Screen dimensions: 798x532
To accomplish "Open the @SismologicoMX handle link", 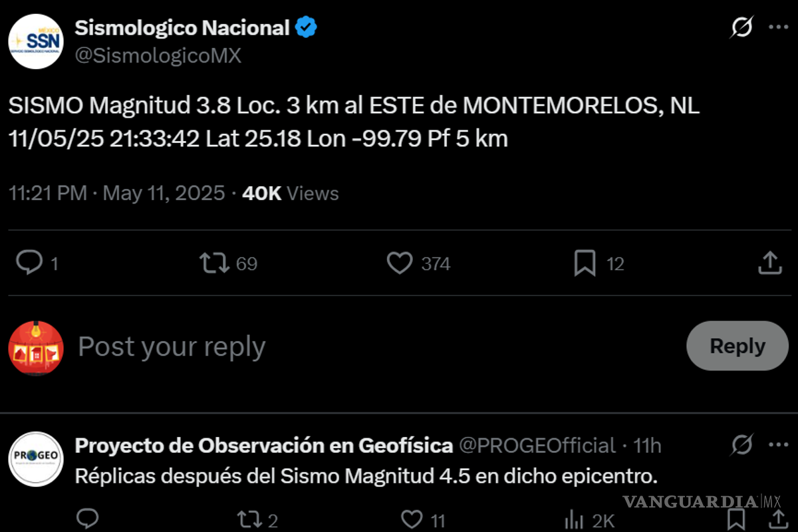I will coord(158,56).
